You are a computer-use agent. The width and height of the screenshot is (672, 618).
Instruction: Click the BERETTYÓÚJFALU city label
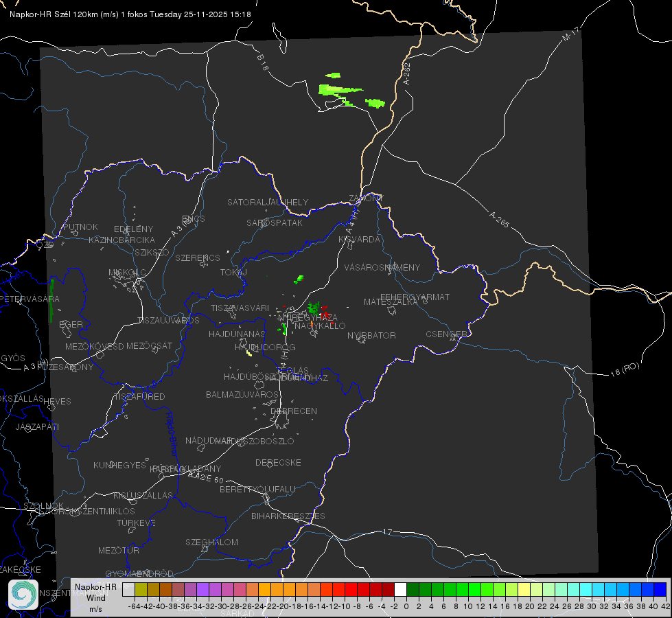point(257,490)
